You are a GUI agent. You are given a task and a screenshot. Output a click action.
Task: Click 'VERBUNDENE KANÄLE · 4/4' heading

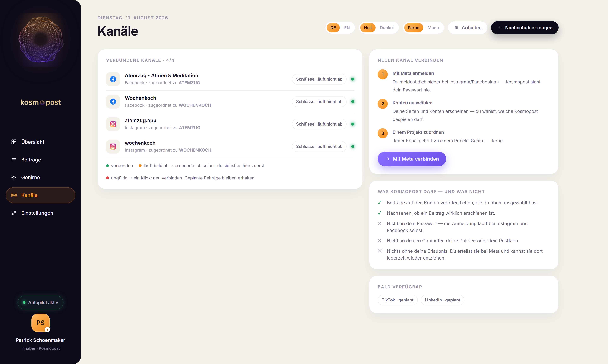140,60
